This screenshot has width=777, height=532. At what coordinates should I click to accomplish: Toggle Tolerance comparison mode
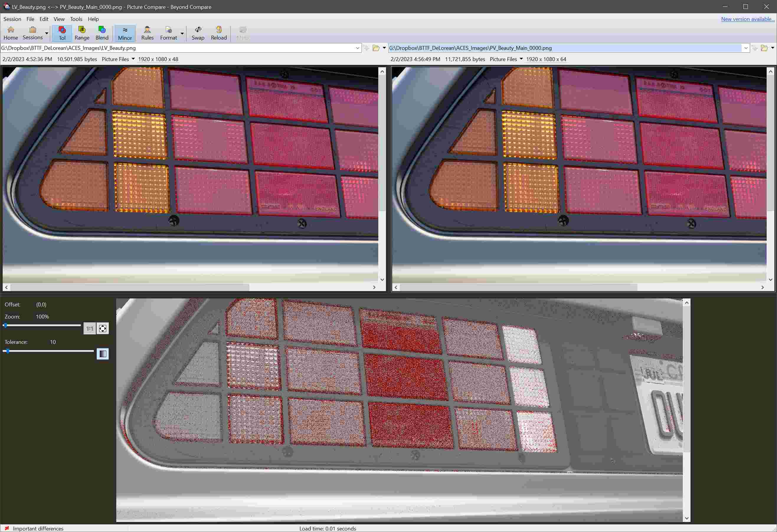(x=62, y=33)
